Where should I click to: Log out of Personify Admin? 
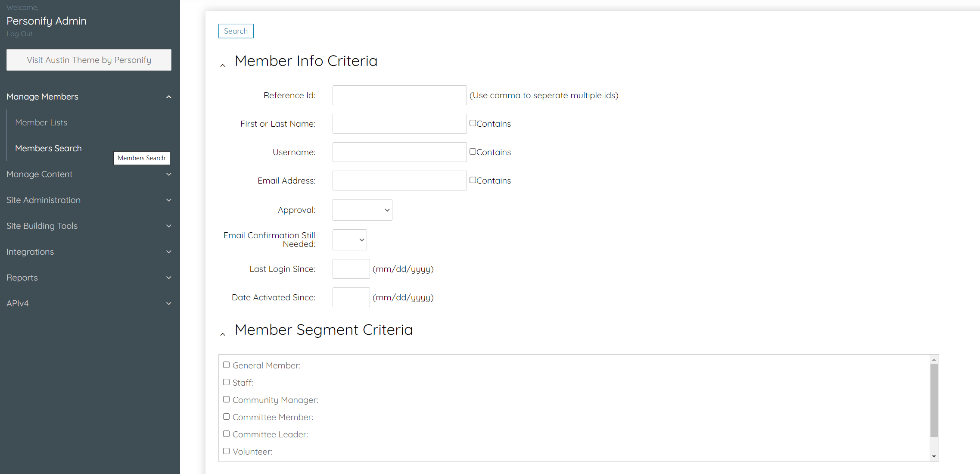click(x=19, y=34)
